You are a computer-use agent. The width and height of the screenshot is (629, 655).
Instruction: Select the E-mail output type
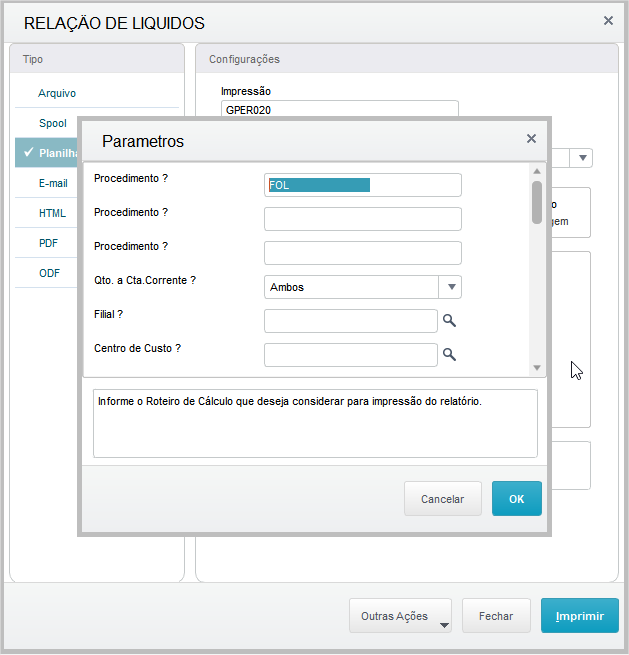pos(47,183)
